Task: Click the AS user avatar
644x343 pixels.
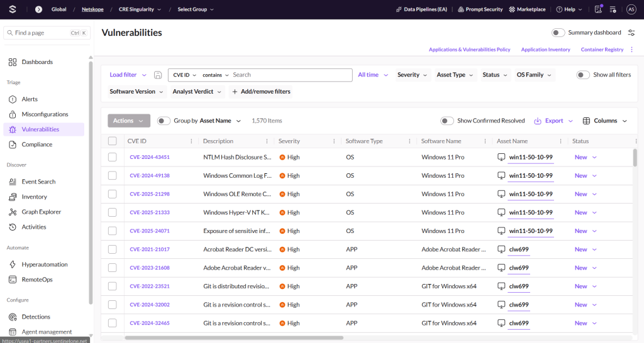Action: 631,9
